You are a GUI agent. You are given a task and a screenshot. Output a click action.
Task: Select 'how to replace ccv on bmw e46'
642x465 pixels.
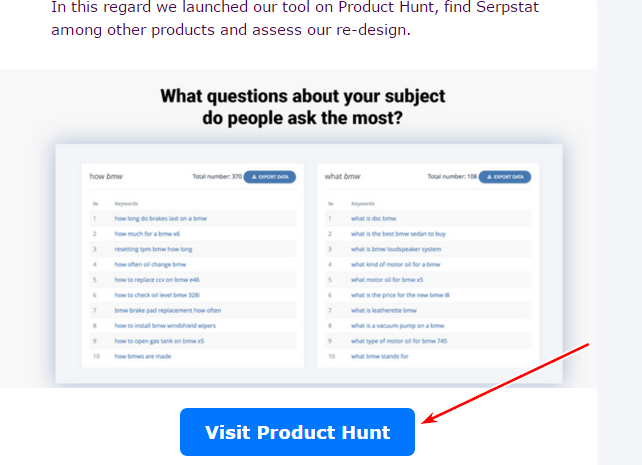click(157, 280)
